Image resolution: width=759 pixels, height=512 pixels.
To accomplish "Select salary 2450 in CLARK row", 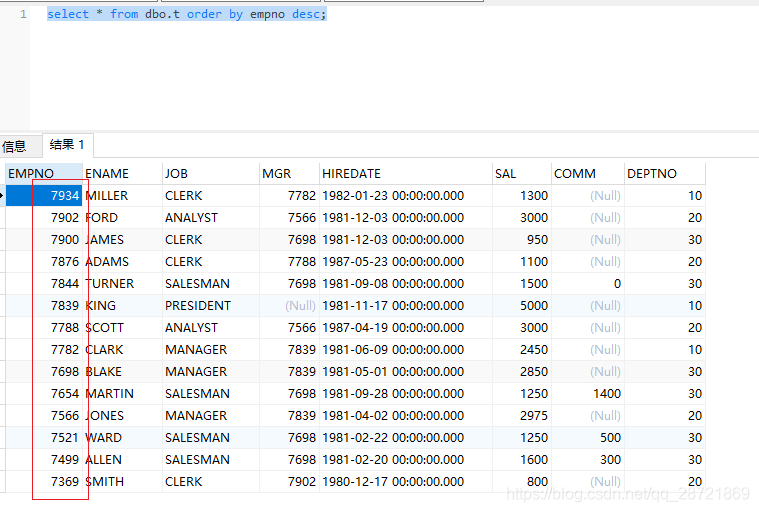I will [521, 350].
